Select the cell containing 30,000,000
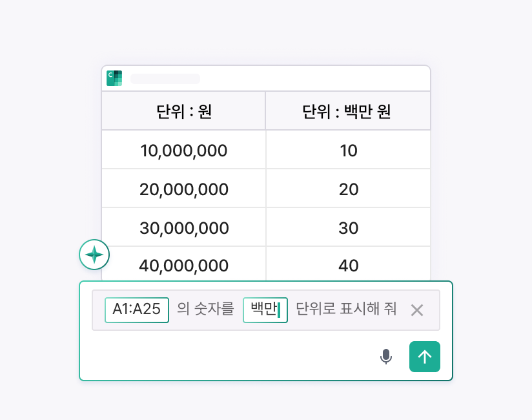 pos(183,227)
